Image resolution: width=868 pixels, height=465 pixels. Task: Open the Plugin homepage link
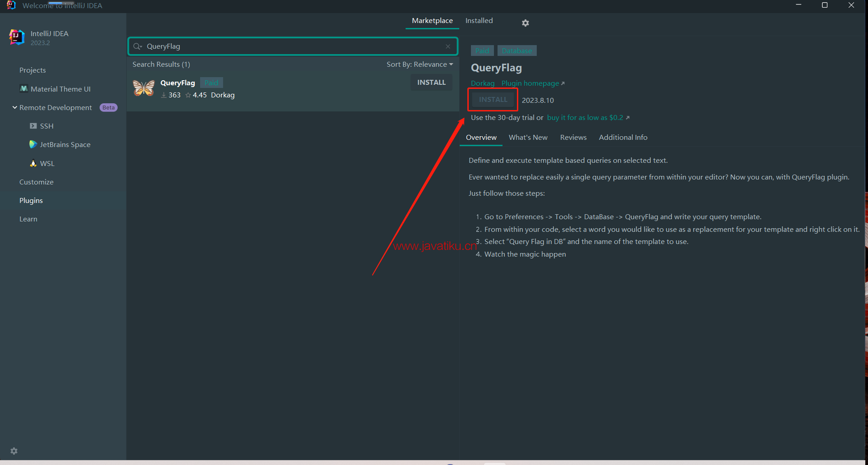(533, 83)
